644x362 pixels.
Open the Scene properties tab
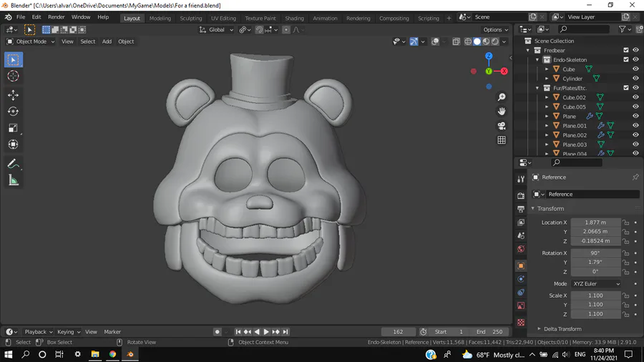(521, 235)
